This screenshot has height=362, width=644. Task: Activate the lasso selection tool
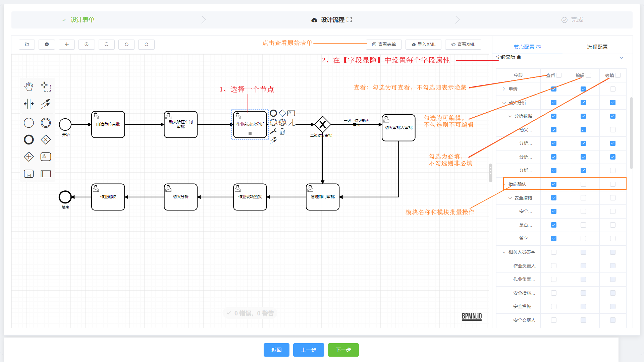46,86
